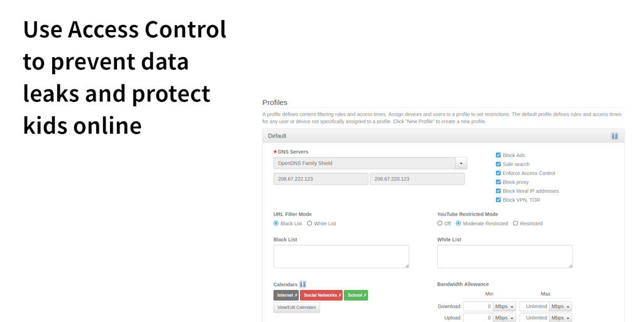Select White List URL filter mode
The width and height of the screenshot is (644, 322).
(x=309, y=223)
